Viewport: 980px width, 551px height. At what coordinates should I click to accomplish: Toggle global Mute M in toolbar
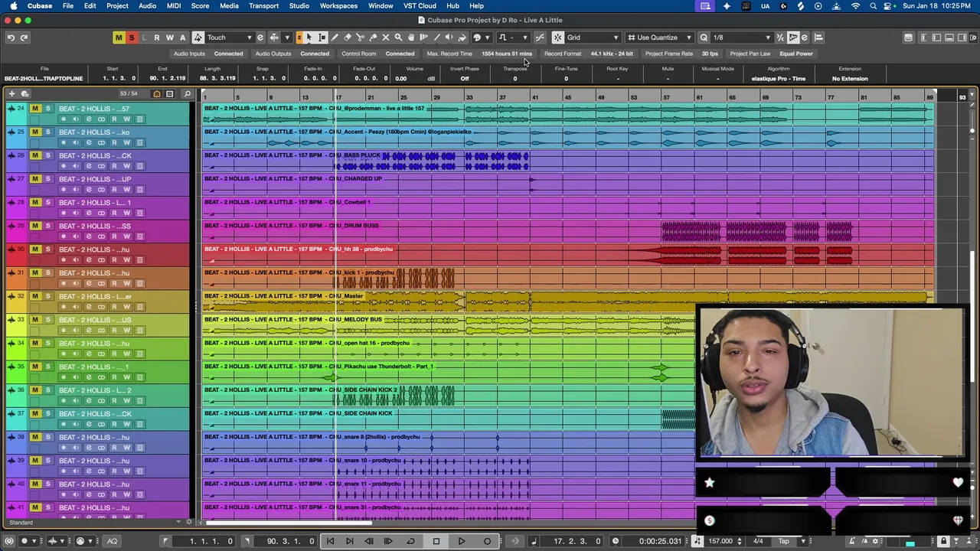119,37
